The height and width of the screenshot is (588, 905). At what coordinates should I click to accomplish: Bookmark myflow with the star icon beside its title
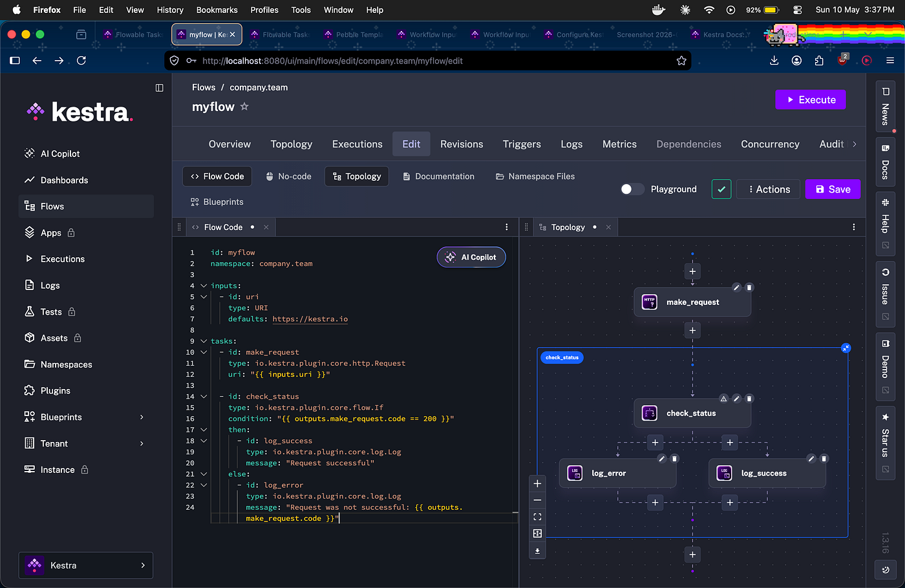click(244, 107)
